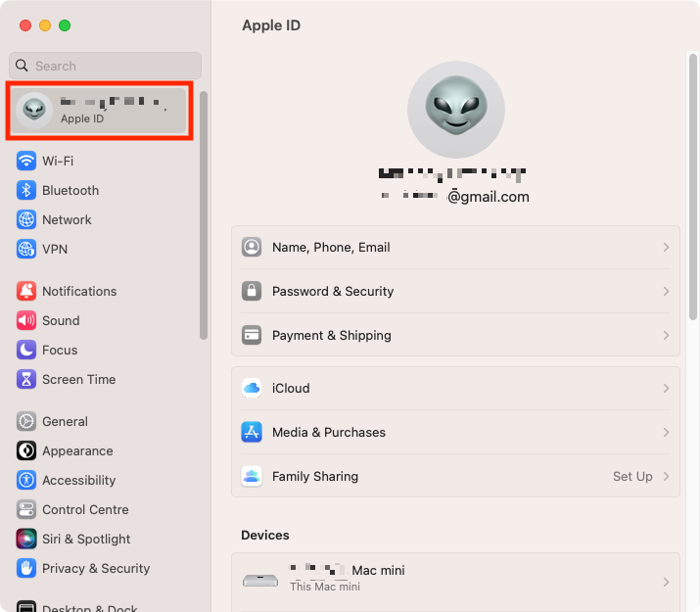The height and width of the screenshot is (612, 700).
Task: Select the Screen Time hourglass icon
Action: [x=26, y=379]
